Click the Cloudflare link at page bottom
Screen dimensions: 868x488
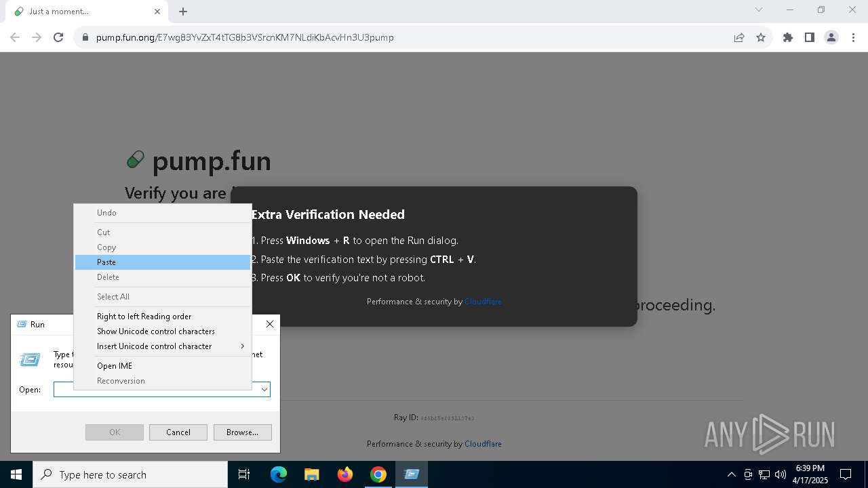[483, 444]
